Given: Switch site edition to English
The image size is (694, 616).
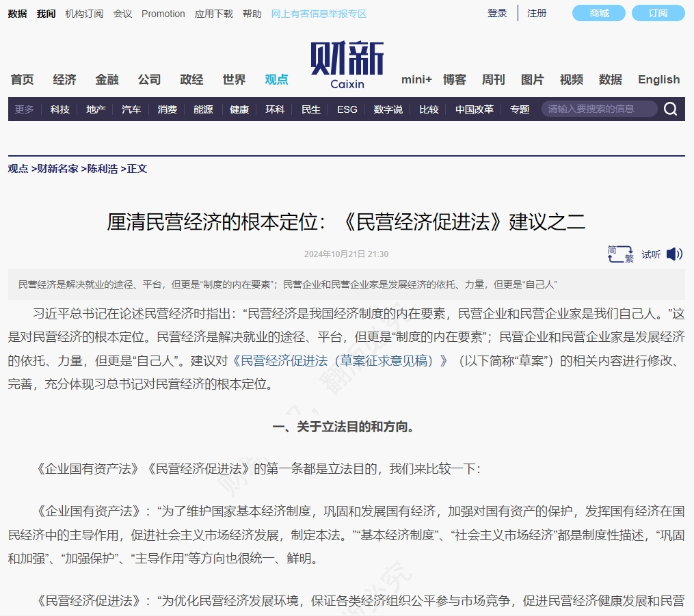Looking at the screenshot, I should (658, 79).
